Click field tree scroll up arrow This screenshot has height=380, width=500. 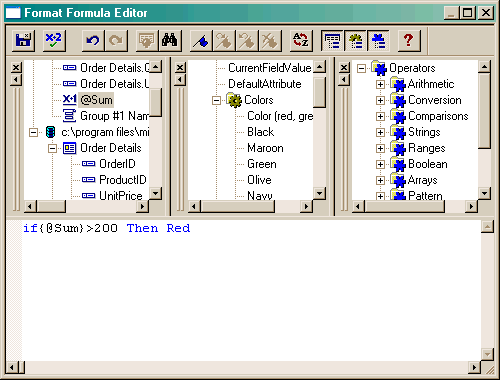(156, 67)
